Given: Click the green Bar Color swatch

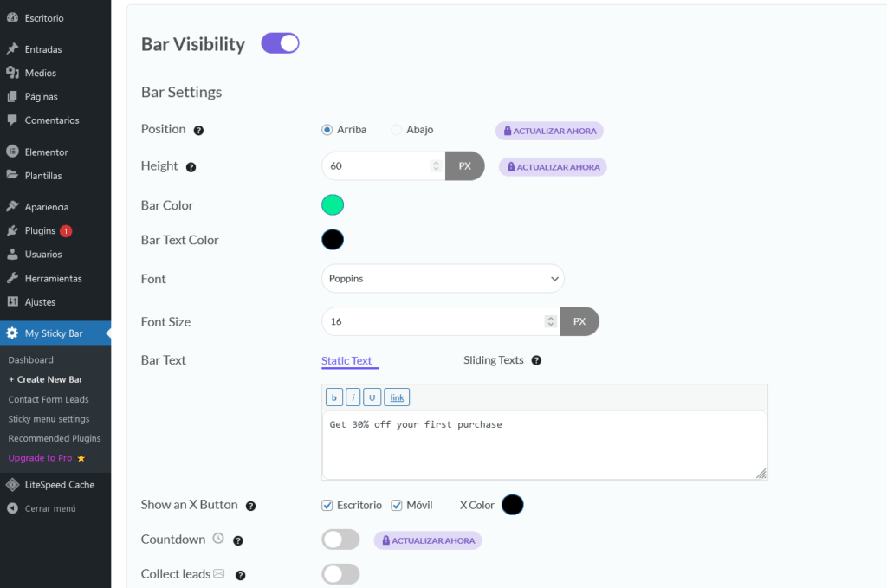Looking at the screenshot, I should [x=333, y=204].
